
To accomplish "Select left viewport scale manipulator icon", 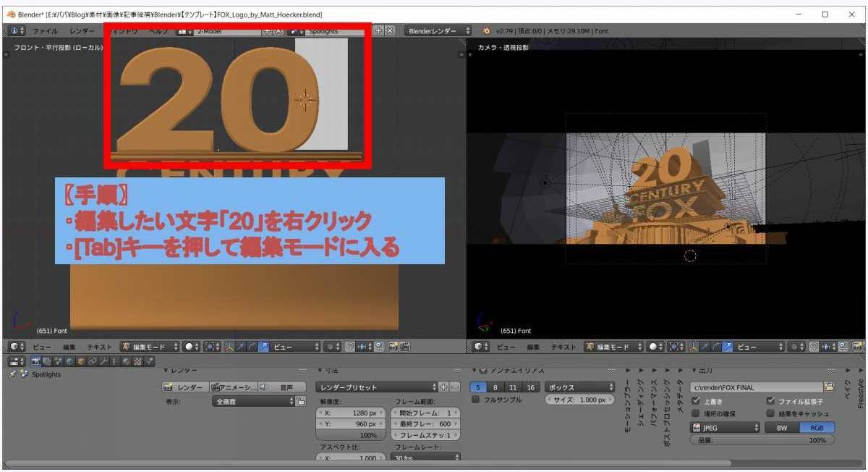I will click(x=263, y=347).
